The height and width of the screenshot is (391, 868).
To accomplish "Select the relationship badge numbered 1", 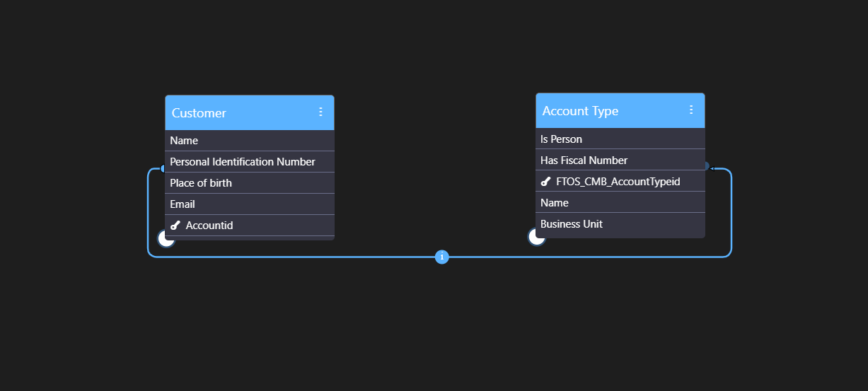I will (x=442, y=257).
